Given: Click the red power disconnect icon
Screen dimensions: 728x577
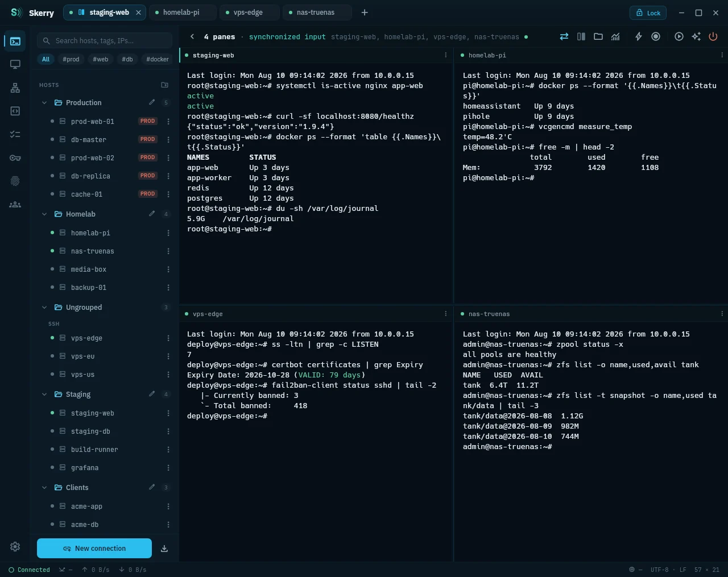Looking at the screenshot, I should click(713, 36).
